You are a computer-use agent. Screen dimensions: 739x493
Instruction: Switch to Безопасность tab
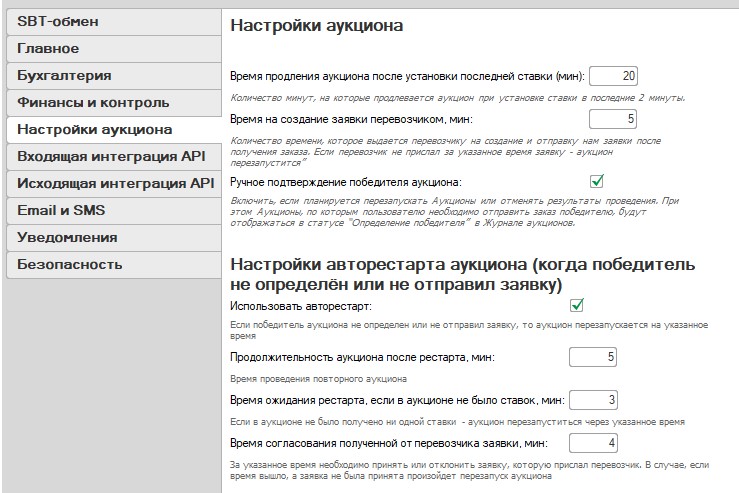(114, 264)
